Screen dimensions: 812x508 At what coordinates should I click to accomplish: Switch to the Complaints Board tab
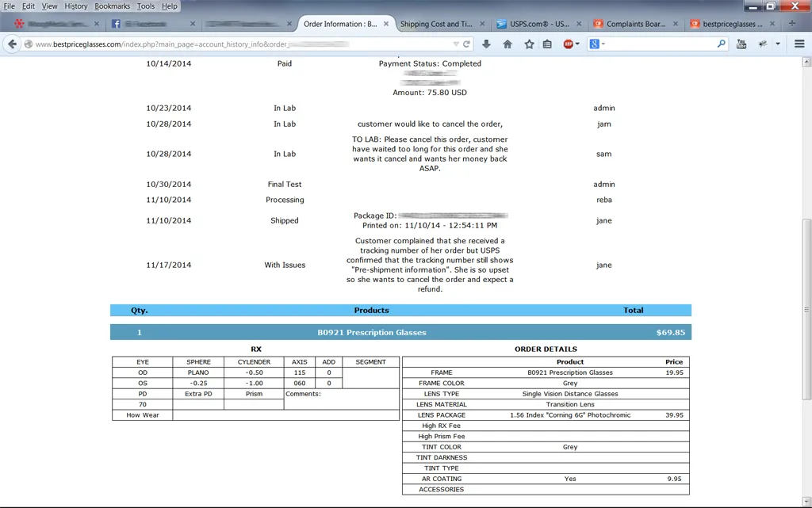coord(635,25)
